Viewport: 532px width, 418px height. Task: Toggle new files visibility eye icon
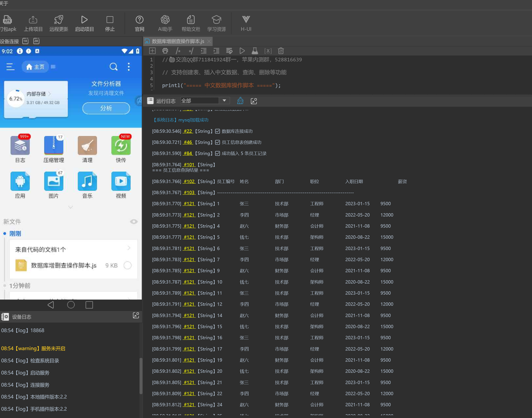pos(134,222)
